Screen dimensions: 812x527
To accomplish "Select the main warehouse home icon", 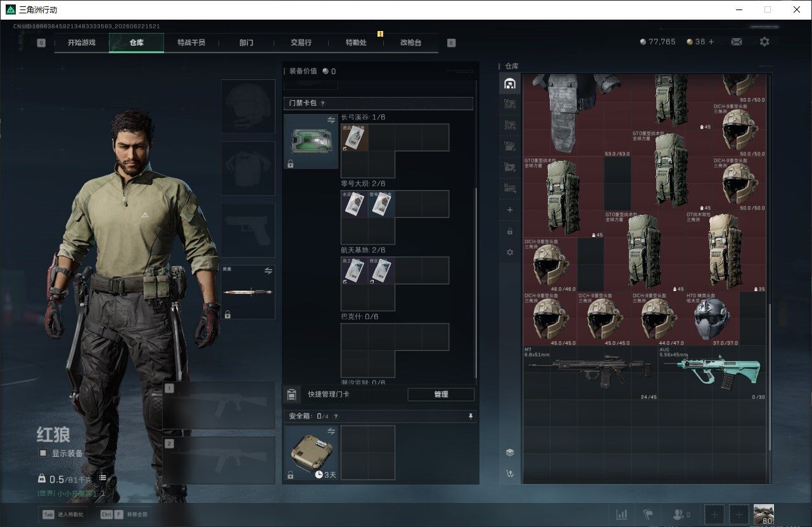I will pyautogui.click(x=510, y=84).
